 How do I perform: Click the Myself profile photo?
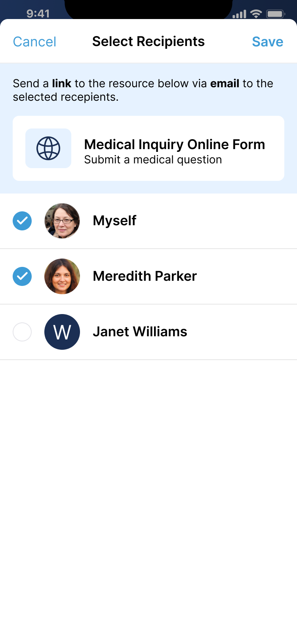pos(62,221)
